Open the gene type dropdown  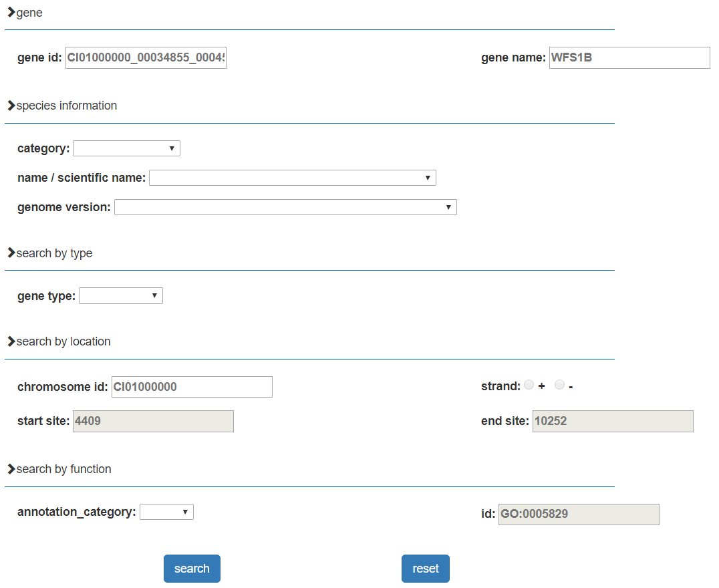pyautogui.click(x=120, y=295)
